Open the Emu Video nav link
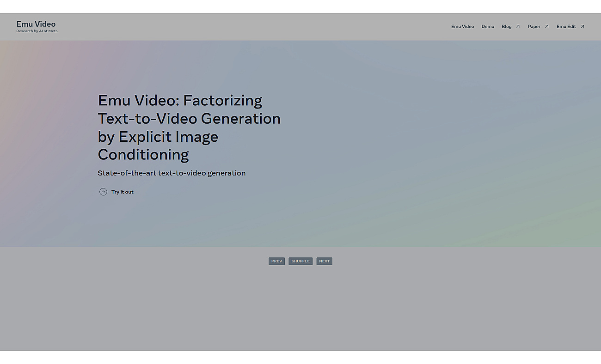 (462, 27)
